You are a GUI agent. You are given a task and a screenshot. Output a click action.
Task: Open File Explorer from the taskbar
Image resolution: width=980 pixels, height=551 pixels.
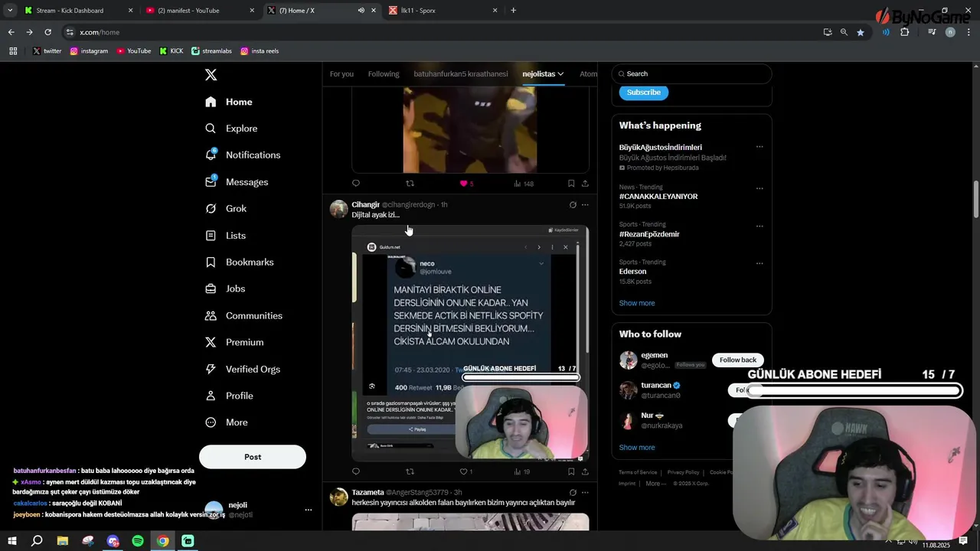[x=63, y=541]
